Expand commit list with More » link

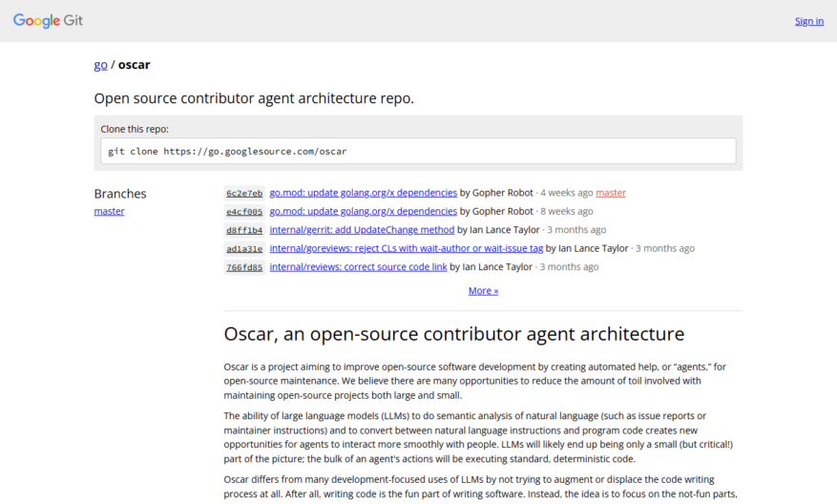483,291
